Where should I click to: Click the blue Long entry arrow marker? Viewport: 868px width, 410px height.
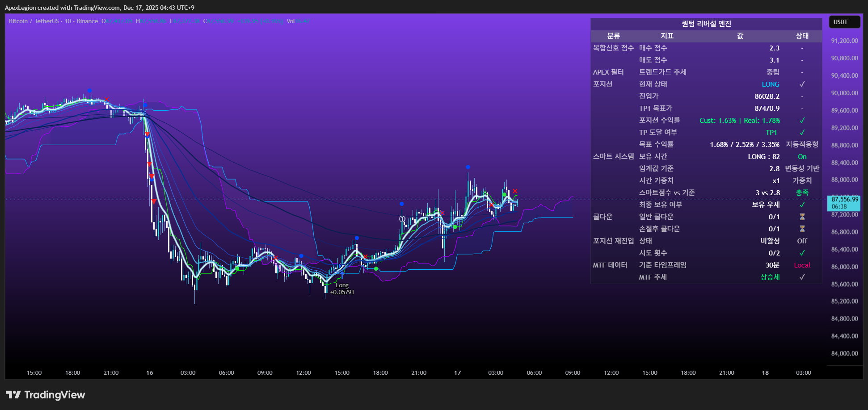(x=342, y=273)
